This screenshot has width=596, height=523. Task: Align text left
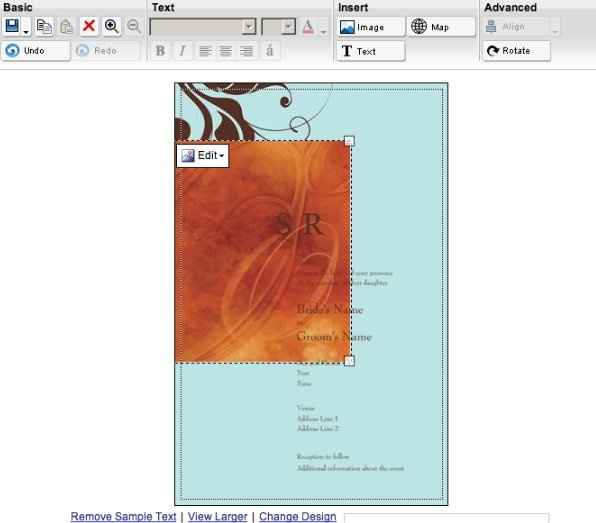pos(206,51)
